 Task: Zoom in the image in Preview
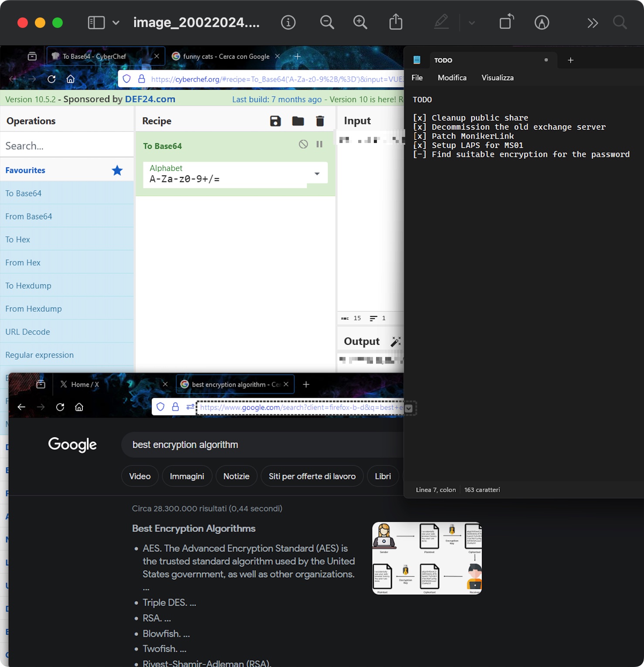tap(360, 22)
